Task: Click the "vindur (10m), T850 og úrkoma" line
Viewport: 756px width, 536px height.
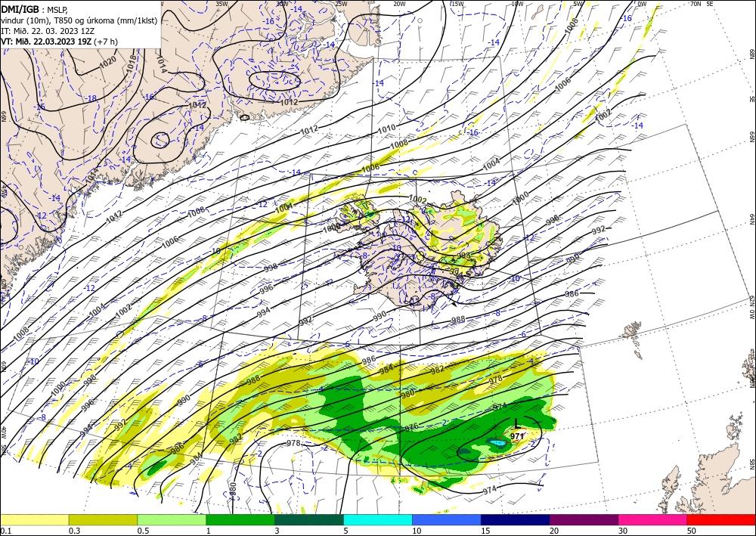Action: click(x=79, y=20)
